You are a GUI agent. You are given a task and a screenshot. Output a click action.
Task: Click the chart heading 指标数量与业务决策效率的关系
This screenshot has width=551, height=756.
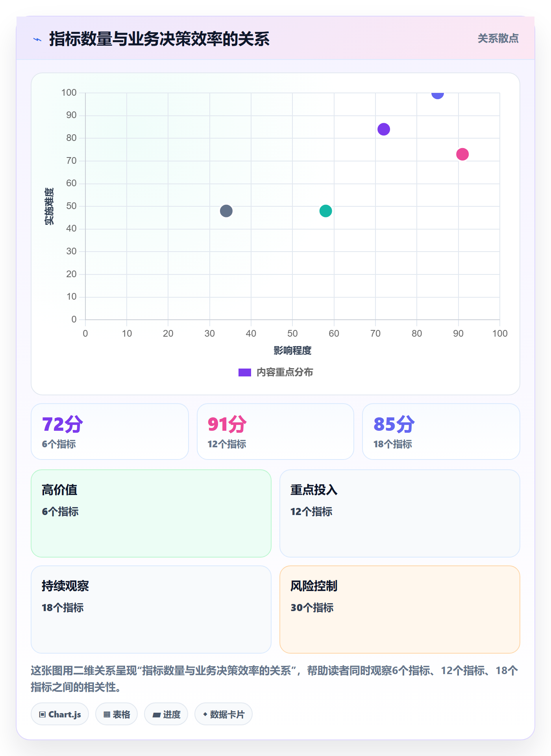[x=159, y=39]
